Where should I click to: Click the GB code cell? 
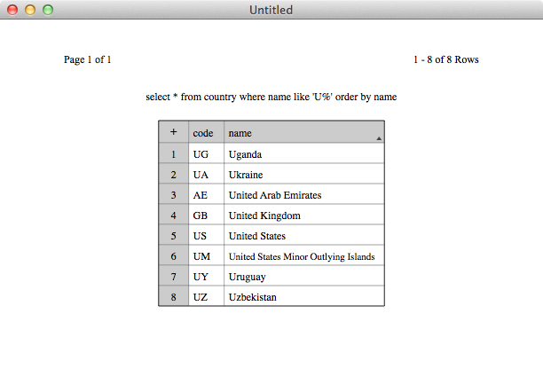pos(207,215)
